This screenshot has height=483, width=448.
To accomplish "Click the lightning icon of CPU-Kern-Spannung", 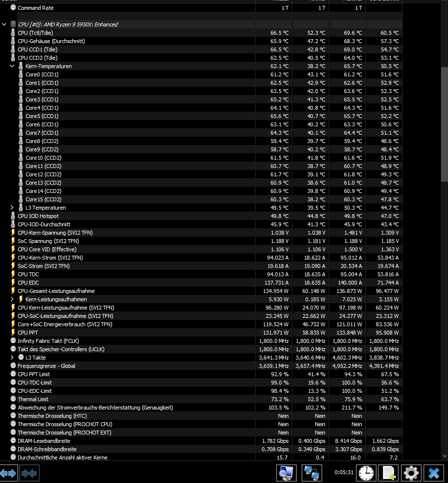I will tap(13, 233).
